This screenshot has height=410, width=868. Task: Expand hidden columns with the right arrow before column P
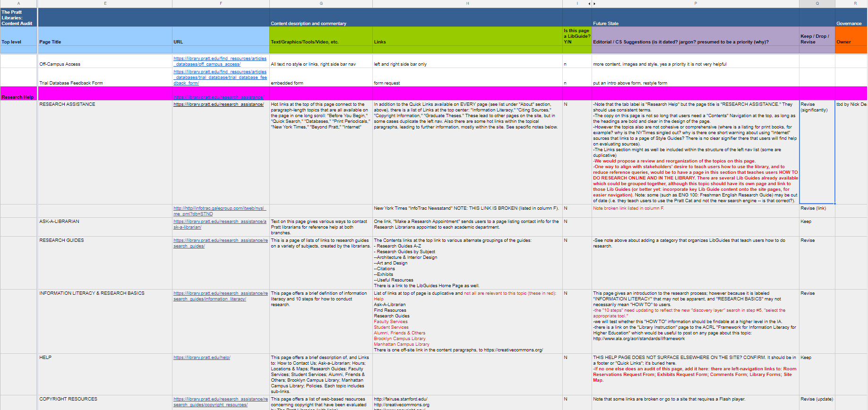(x=594, y=3)
